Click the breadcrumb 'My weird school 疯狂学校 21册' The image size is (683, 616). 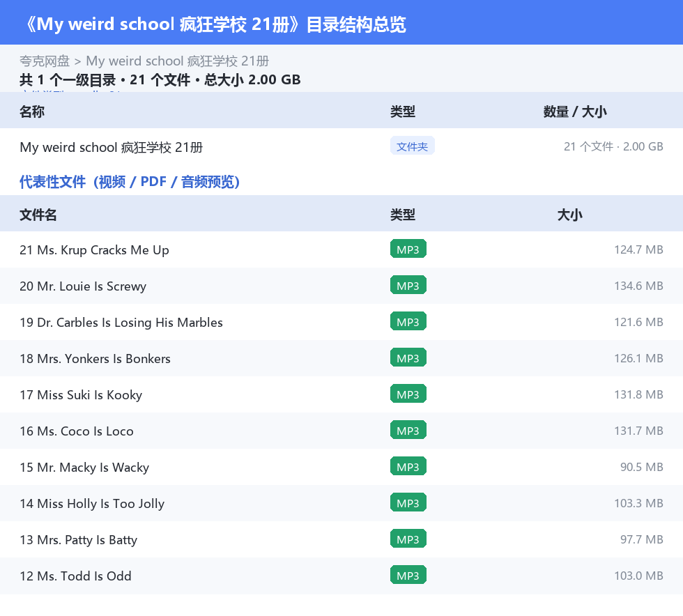point(177,61)
